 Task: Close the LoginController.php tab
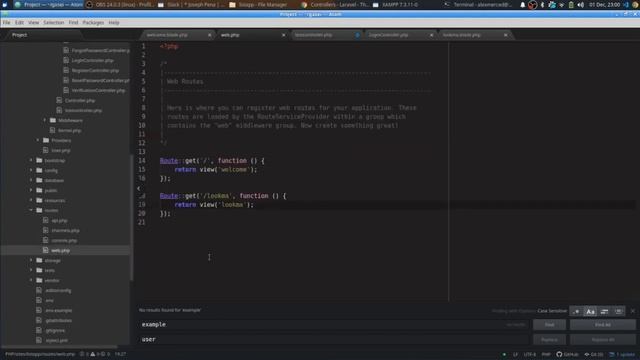(x=431, y=35)
